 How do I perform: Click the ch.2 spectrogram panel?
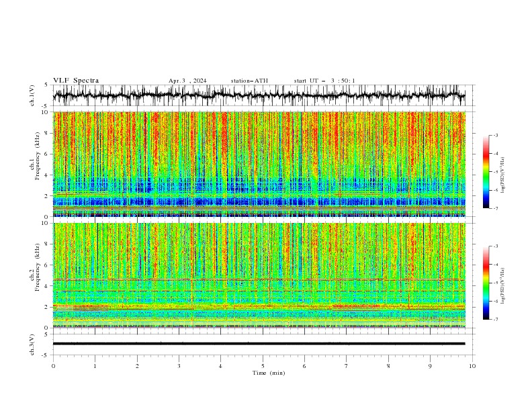[x=259, y=275]
